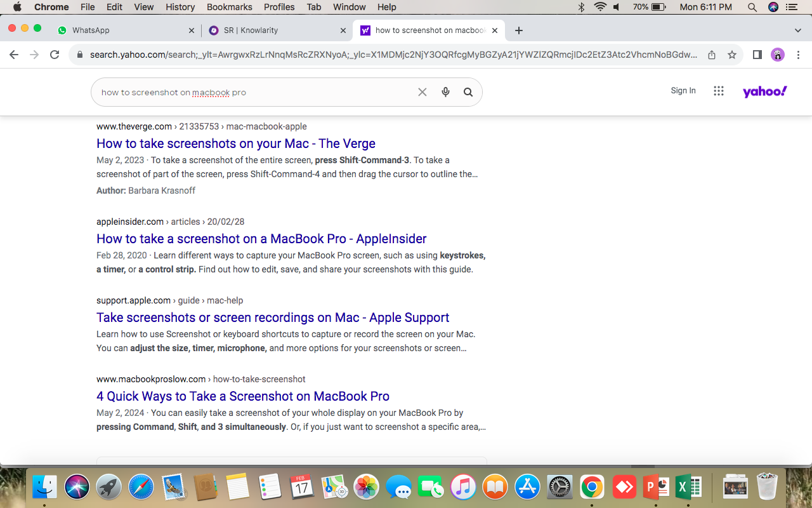Viewport: 812px width, 508px height.
Task: Switch to the SR | Knowlarity tab
Action: [277, 30]
